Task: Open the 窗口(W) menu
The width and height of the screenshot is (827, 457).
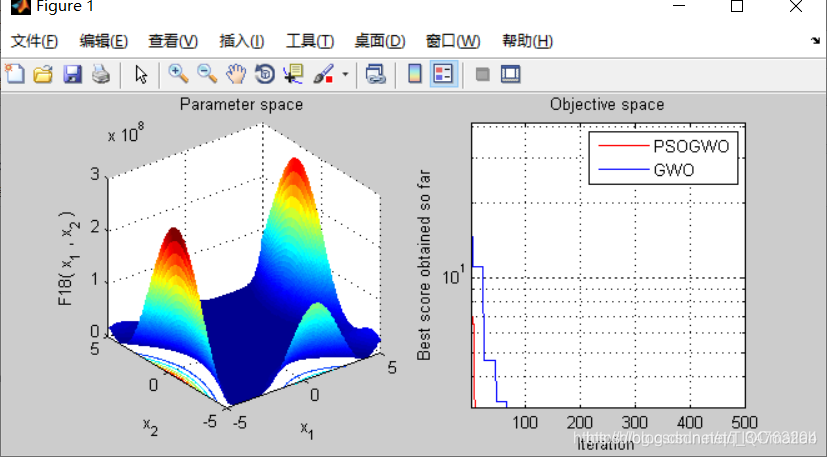Action: click(453, 41)
